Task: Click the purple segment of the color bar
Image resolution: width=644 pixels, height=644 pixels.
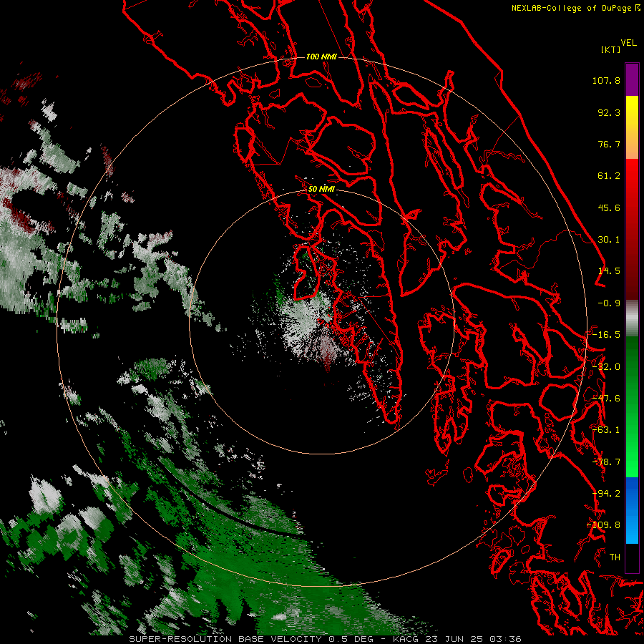Action: click(x=632, y=79)
